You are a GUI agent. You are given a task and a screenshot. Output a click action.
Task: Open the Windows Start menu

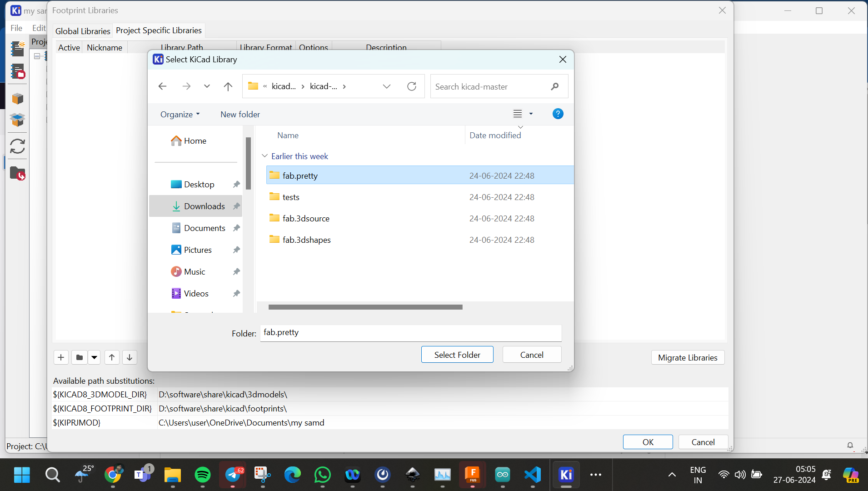click(x=22, y=475)
